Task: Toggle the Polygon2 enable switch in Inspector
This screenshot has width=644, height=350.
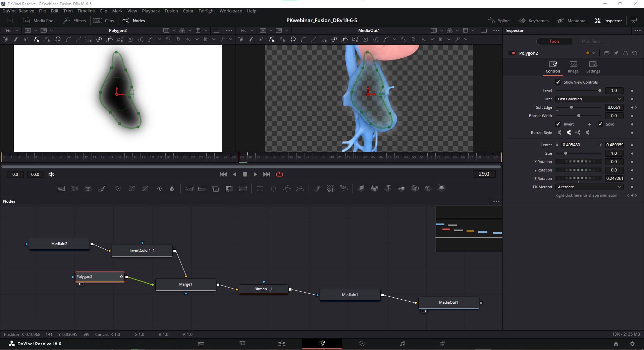Action: pyautogui.click(x=512, y=53)
